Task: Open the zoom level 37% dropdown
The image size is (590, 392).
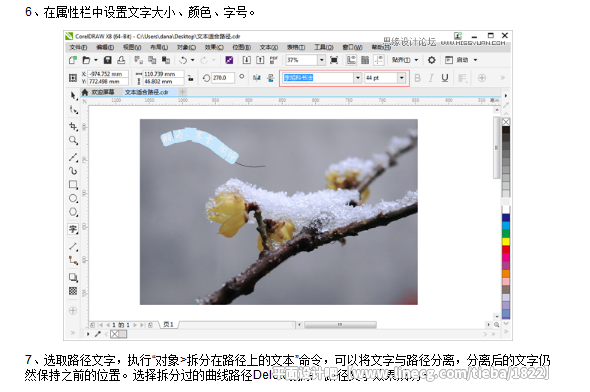Action: pos(321,60)
